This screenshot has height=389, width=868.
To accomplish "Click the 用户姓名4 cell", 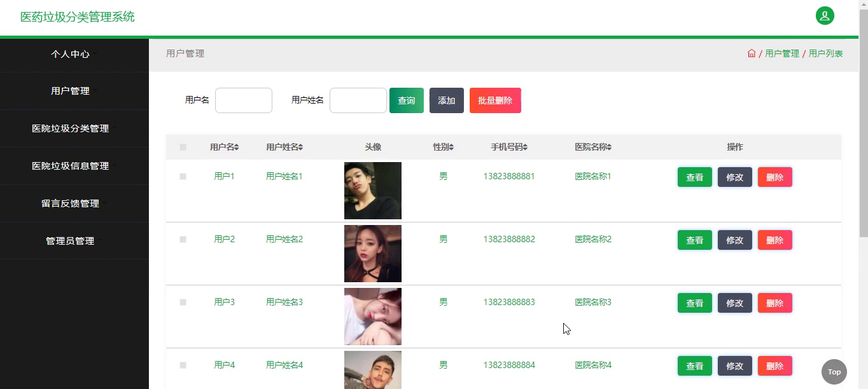I will 284,365.
